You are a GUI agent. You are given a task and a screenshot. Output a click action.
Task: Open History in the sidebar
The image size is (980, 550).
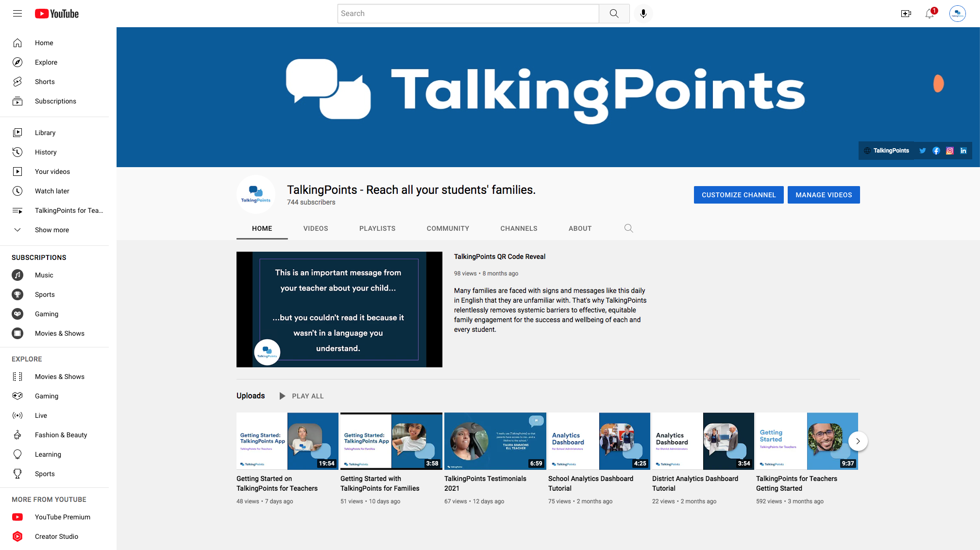tap(54, 152)
